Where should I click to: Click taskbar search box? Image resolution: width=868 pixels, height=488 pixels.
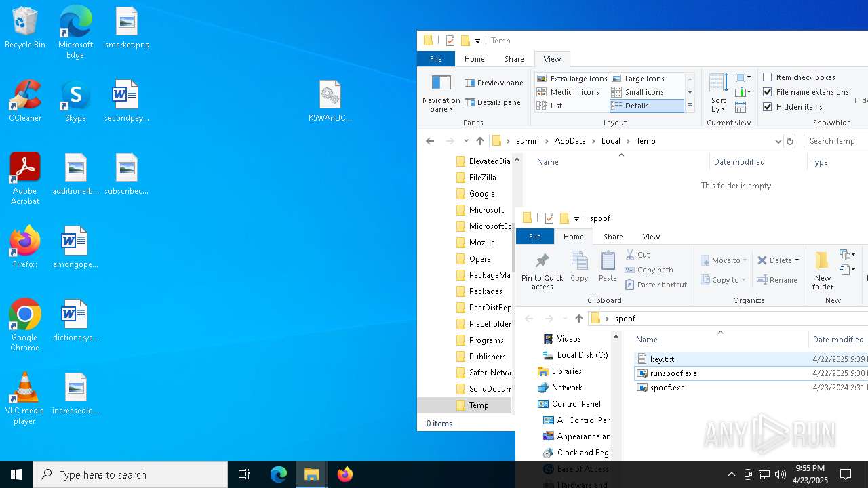130,474
